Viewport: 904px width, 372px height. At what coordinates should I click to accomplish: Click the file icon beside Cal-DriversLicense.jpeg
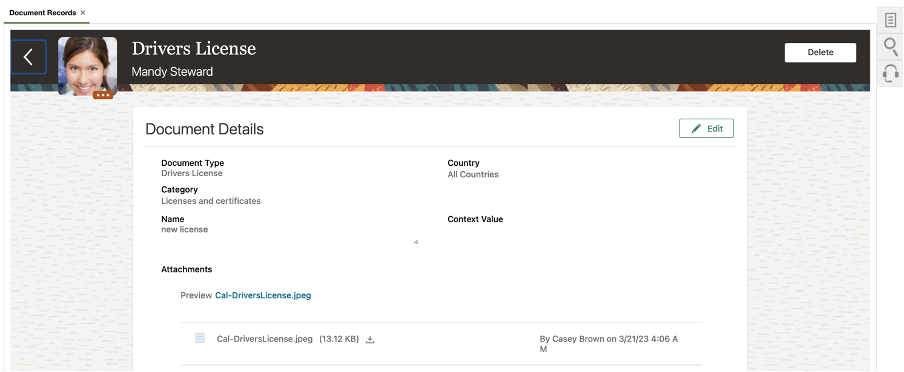[x=200, y=339]
